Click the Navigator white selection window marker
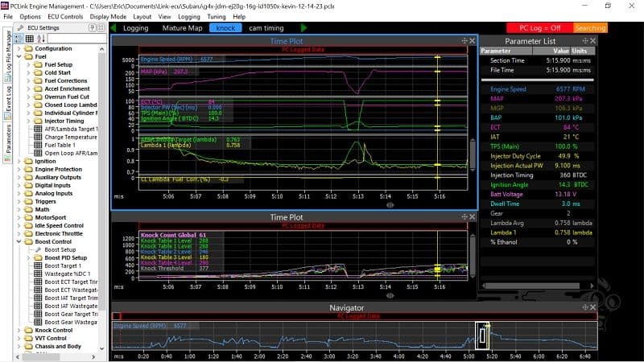 [482, 336]
